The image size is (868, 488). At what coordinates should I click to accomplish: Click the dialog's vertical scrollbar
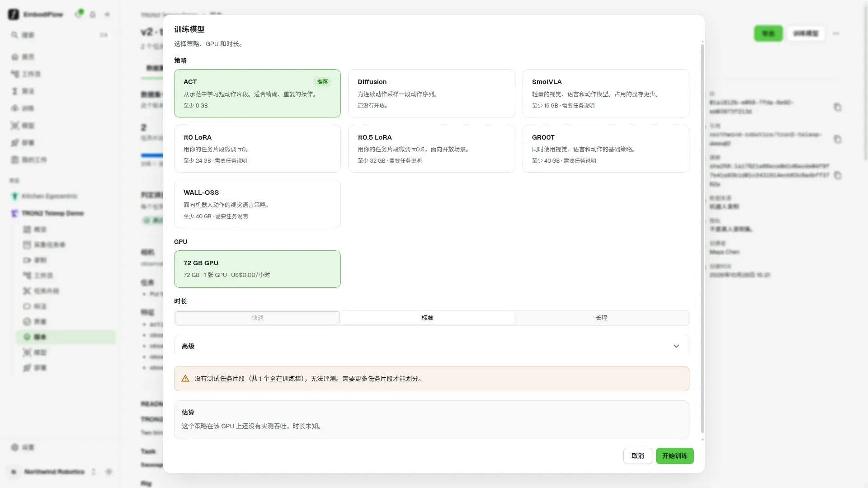702,239
